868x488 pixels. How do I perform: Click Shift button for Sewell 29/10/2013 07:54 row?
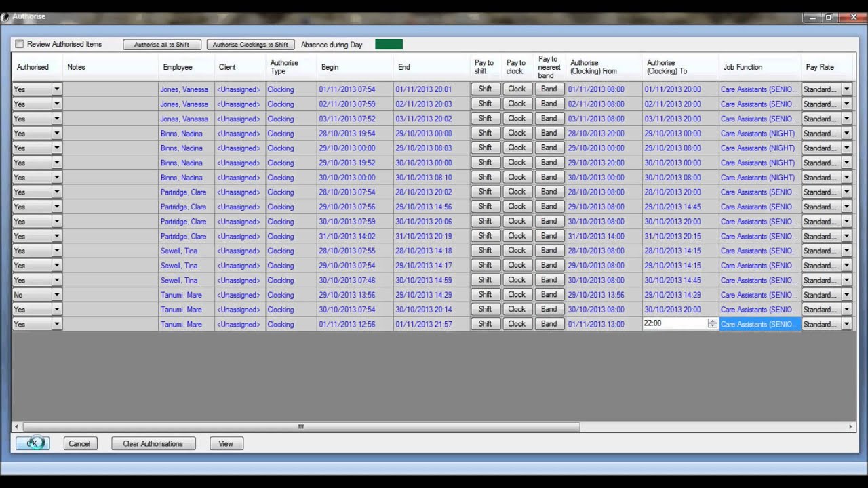485,265
